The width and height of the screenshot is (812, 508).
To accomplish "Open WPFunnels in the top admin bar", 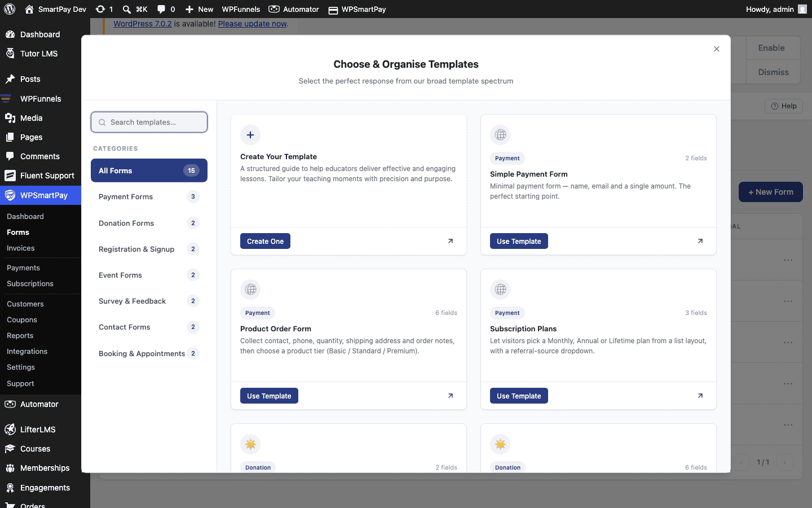I will pos(241,9).
